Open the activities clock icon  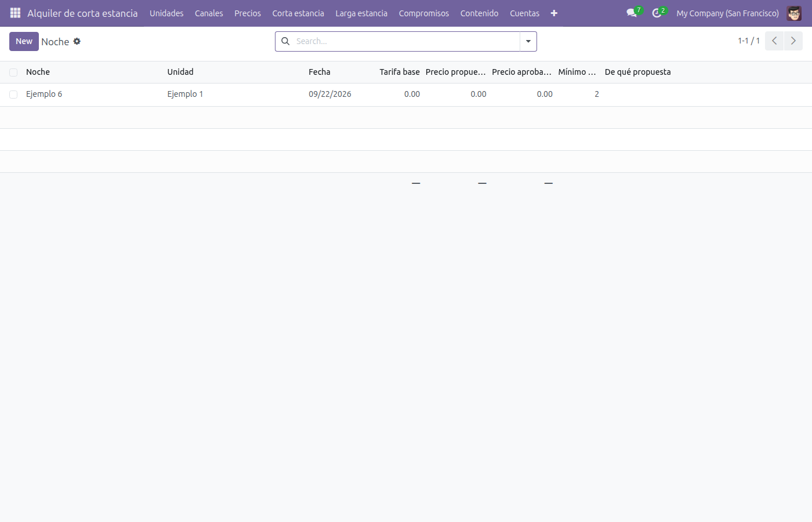(x=657, y=13)
